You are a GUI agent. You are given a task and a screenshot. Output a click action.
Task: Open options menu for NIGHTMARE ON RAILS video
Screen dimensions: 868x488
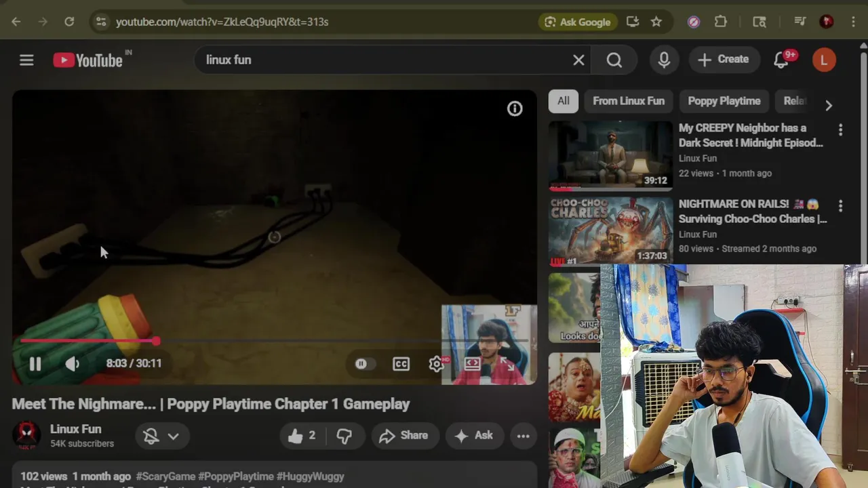[x=840, y=205]
